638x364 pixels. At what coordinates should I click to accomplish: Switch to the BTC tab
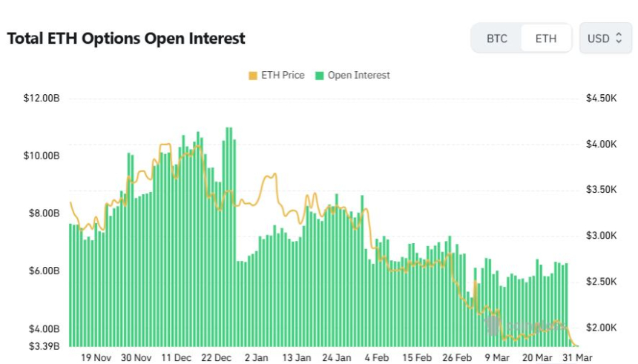(497, 38)
